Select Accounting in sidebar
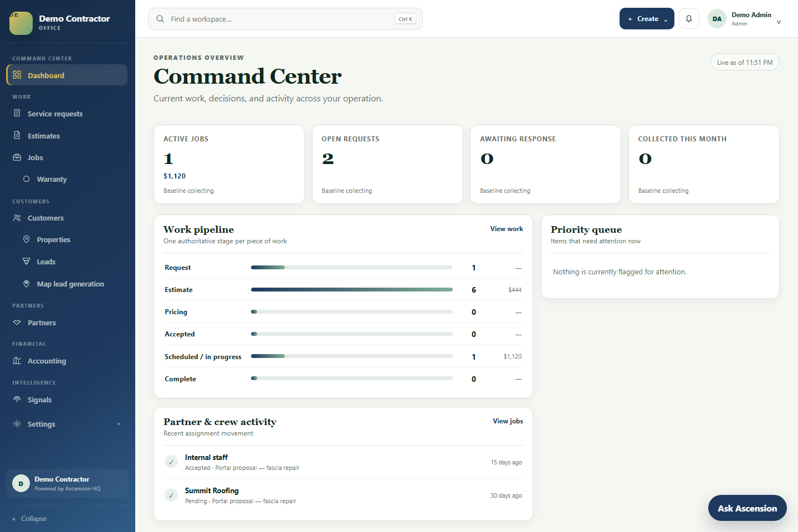The width and height of the screenshot is (798, 532). (66, 361)
